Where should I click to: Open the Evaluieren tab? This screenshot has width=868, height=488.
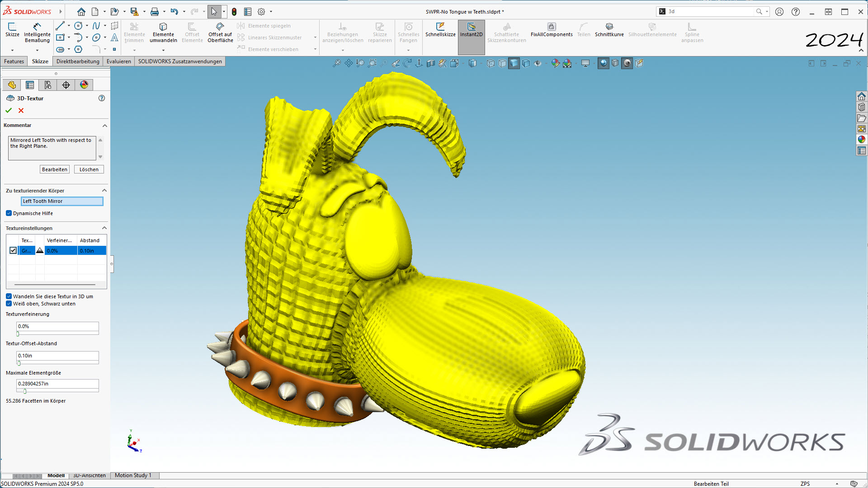118,61
